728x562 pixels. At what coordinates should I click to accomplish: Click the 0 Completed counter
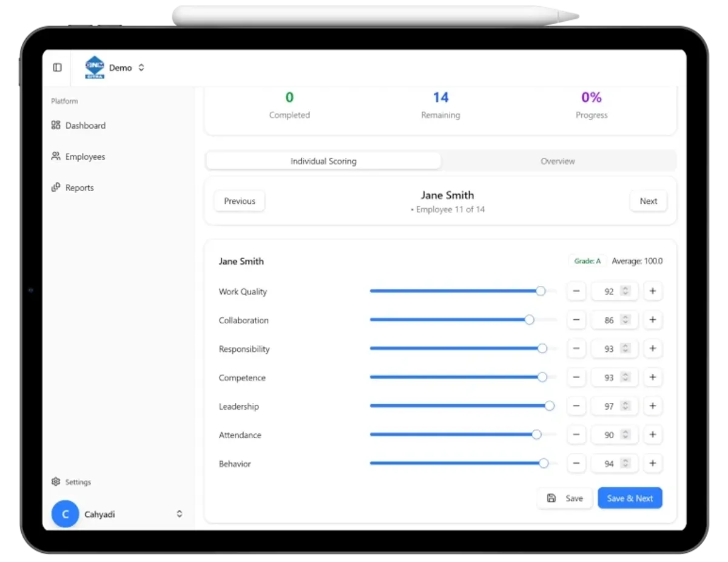[289, 105]
